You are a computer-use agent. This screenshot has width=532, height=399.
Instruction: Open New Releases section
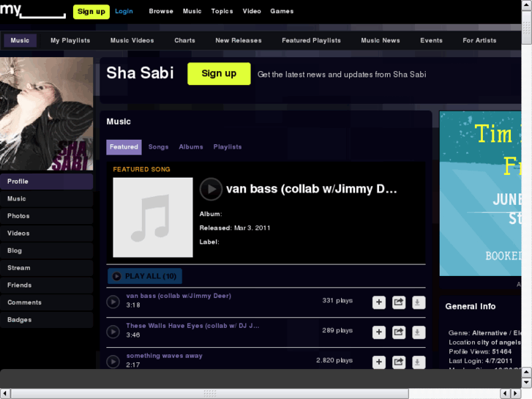click(238, 40)
